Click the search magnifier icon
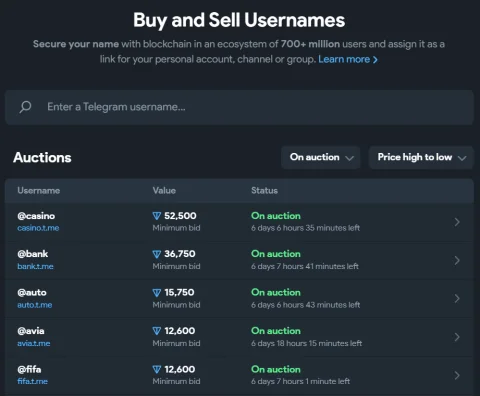Viewport: 480px width, 396px height. pyautogui.click(x=25, y=107)
